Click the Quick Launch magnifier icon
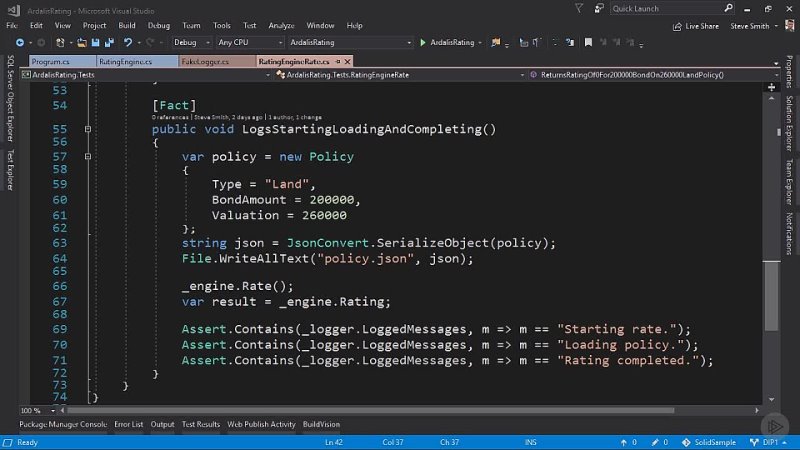 click(x=728, y=8)
